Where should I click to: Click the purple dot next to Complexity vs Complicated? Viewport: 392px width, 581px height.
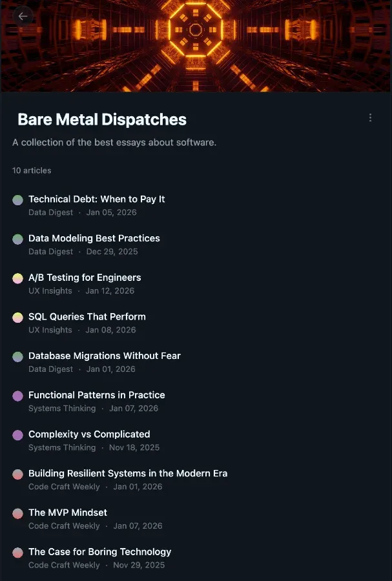pos(17,435)
